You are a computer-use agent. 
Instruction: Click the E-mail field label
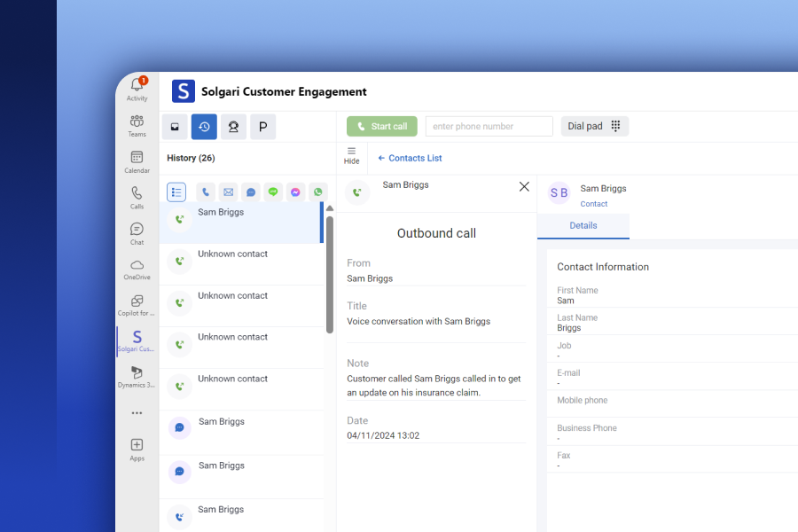click(x=568, y=372)
